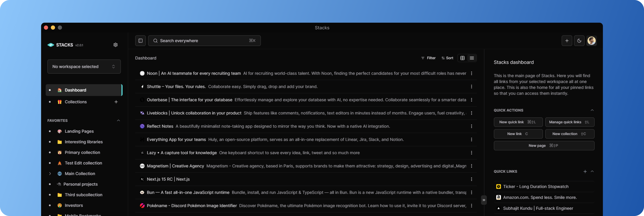Open Primary collection favorite
This screenshot has height=216, width=644.
(x=82, y=152)
